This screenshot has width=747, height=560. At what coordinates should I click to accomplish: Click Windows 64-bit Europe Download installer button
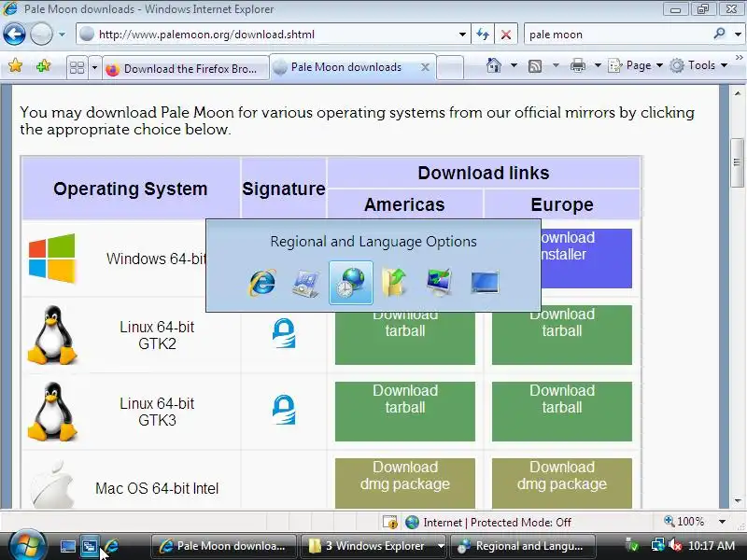click(587, 259)
